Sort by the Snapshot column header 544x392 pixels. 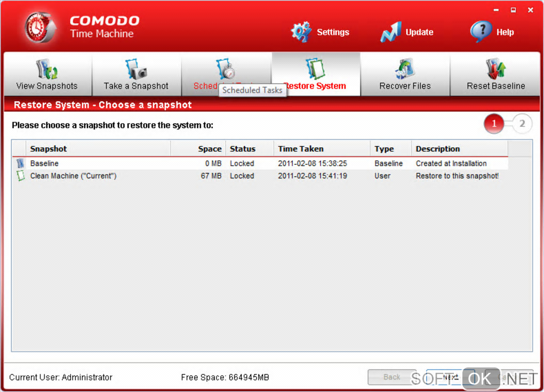[98, 149]
